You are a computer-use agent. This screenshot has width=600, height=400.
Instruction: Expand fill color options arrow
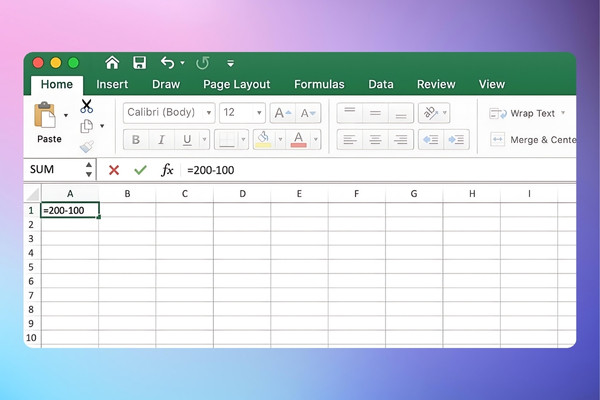280,140
